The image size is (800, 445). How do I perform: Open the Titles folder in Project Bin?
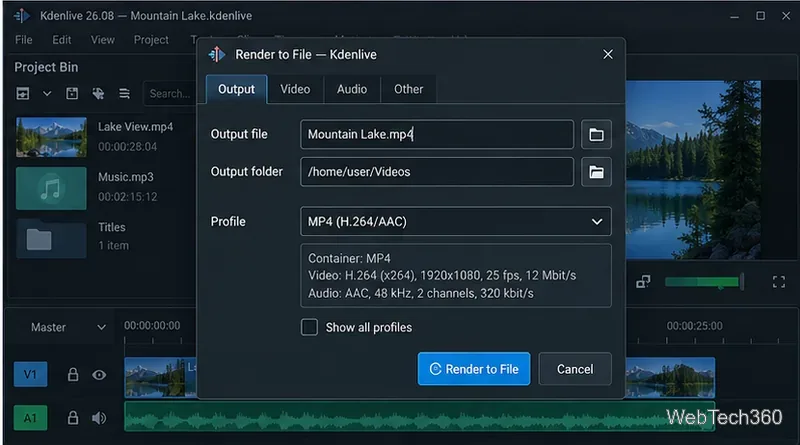pos(51,239)
